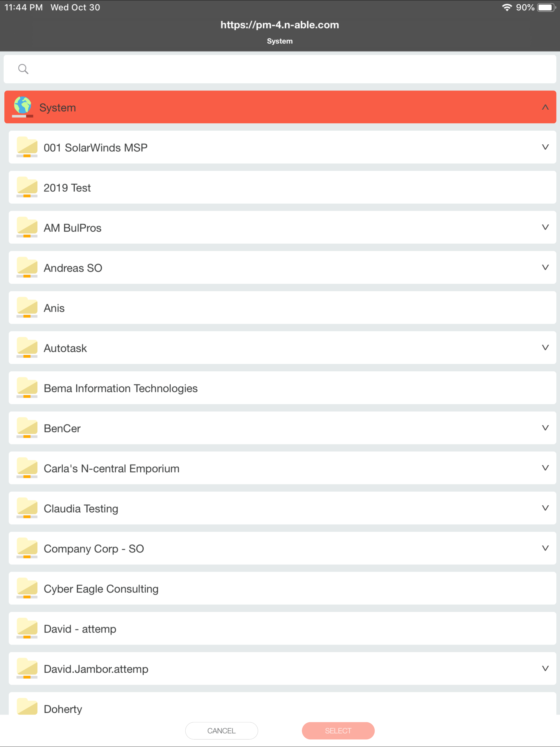The image size is (560, 747).
Task: Click the Anis folder icon
Action: 27,307
